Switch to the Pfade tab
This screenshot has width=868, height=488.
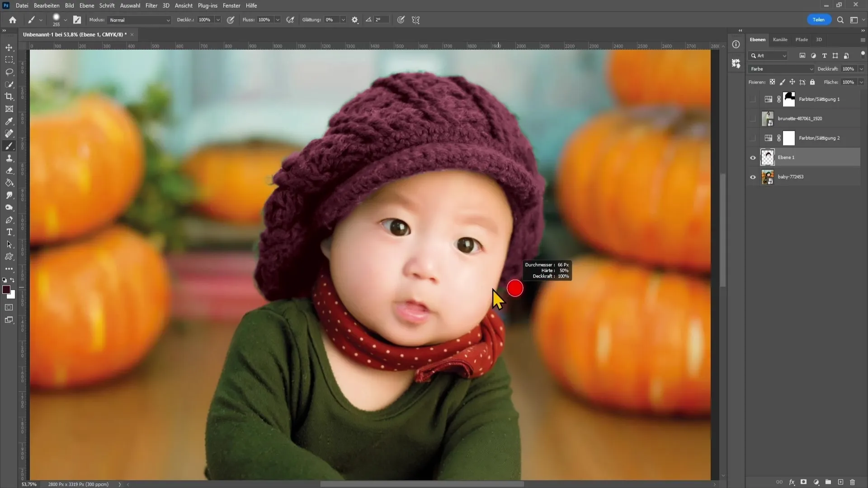click(x=802, y=40)
